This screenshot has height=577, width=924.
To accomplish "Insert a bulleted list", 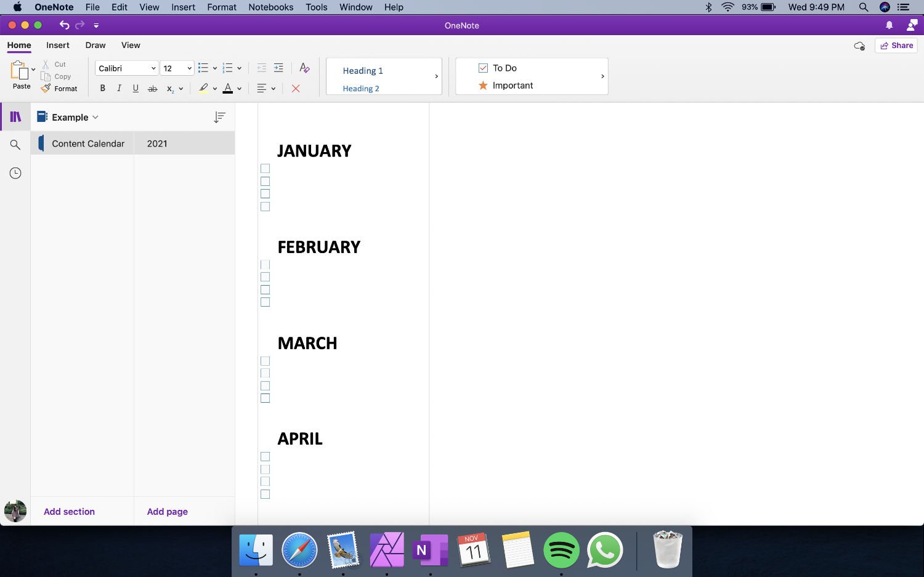I will tap(203, 68).
